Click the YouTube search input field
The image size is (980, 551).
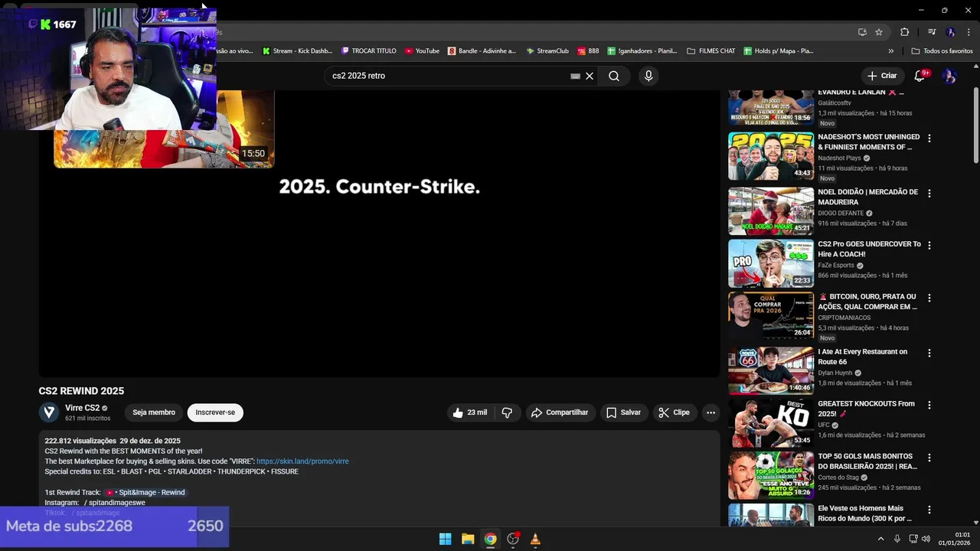(448, 76)
